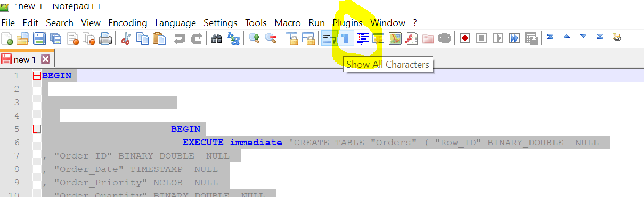Open the Macro menu
Image resolution: width=644 pixels, height=197 pixels.
click(x=288, y=23)
